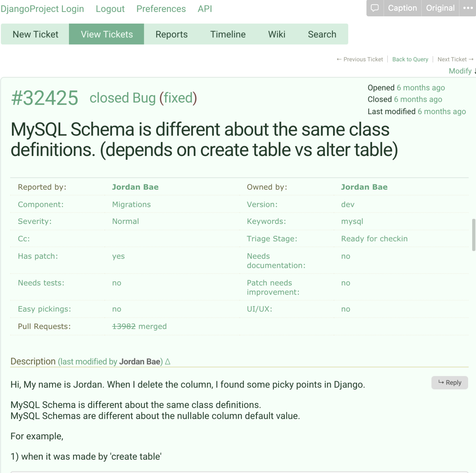This screenshot has width=476, height=473.
Task: Click the Triage Stage: label
Action: click(x=272, y=239)
